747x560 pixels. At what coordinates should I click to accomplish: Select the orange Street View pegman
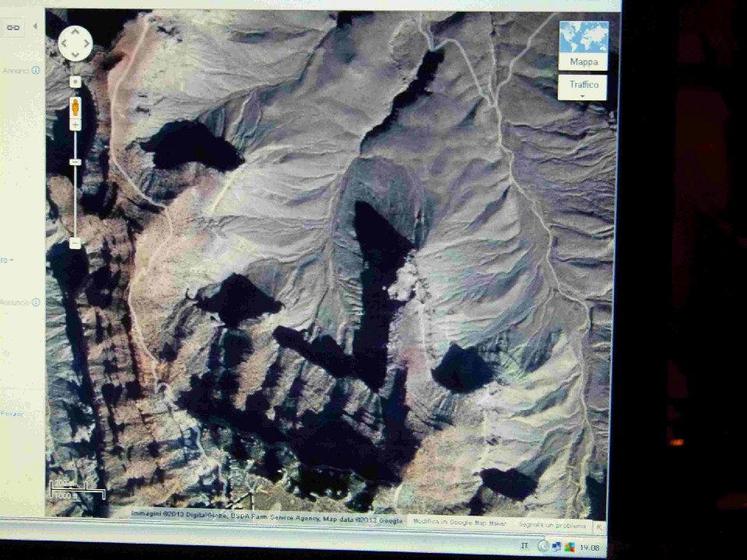tap(75, 107)
